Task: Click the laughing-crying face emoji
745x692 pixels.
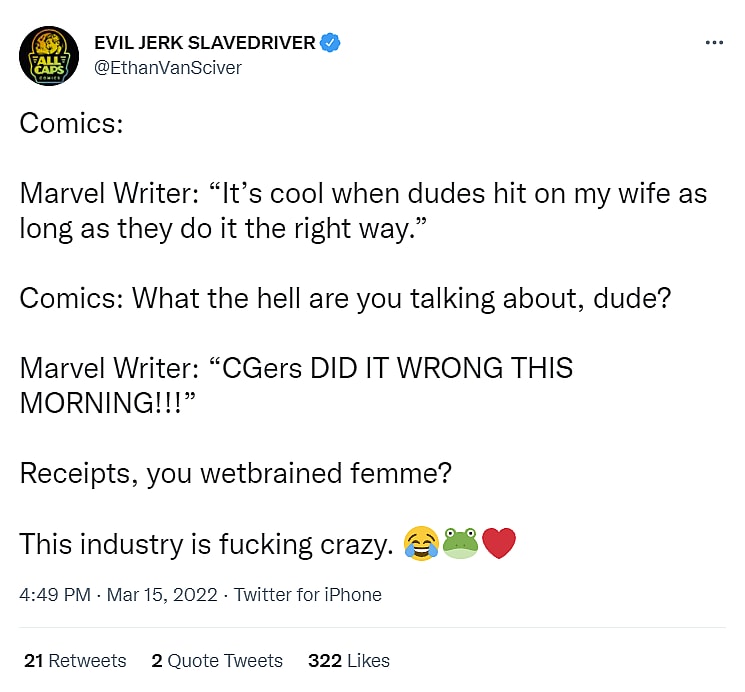Action: click(x=421, y=544)
